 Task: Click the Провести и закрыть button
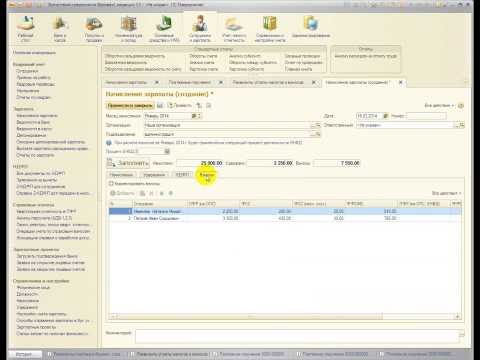(130, 106)
